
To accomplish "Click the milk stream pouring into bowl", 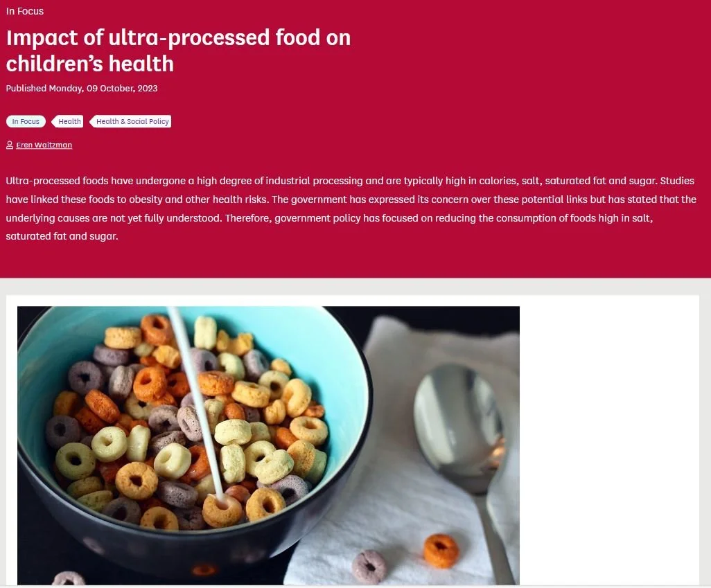I will coord(196,404).
